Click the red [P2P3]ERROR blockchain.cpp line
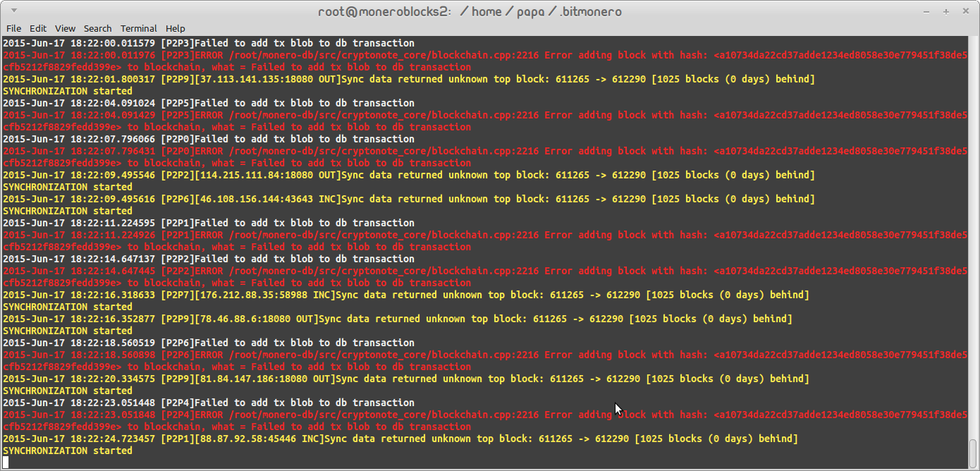Image resolution: width=980 pixels, height=471 pixels. tap(485, 55)
